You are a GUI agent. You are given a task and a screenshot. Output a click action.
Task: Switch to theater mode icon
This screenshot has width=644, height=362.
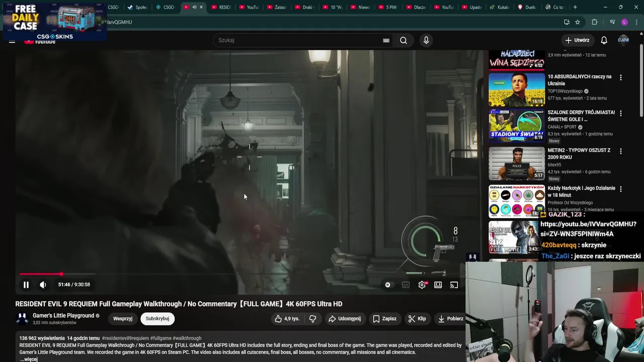pos(438,285)
